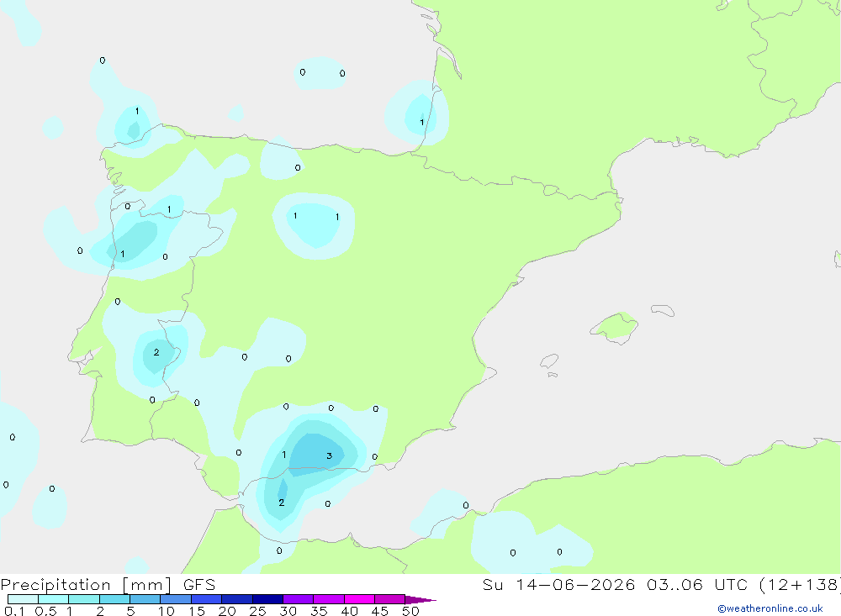Click the Mallorca island on the map
The image size is (841, 616).
click(615, 328)
